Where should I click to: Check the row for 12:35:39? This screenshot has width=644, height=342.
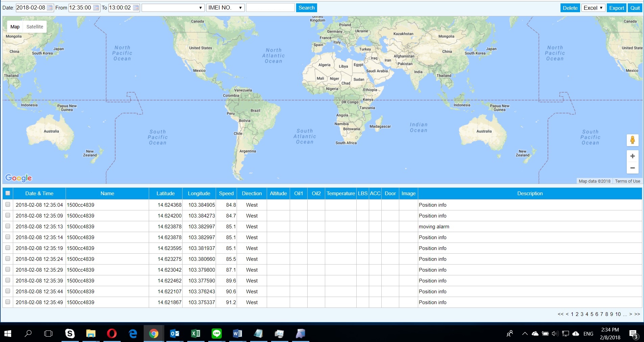pyautogui.click(x=8, y=280)
